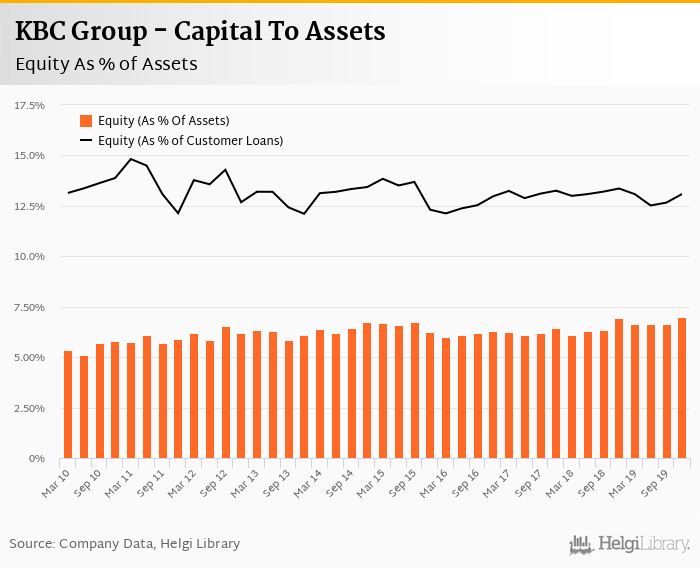Click the tallest bar at the far right
Viewport: 700px width, 568px height.
[x=682, y=388]
